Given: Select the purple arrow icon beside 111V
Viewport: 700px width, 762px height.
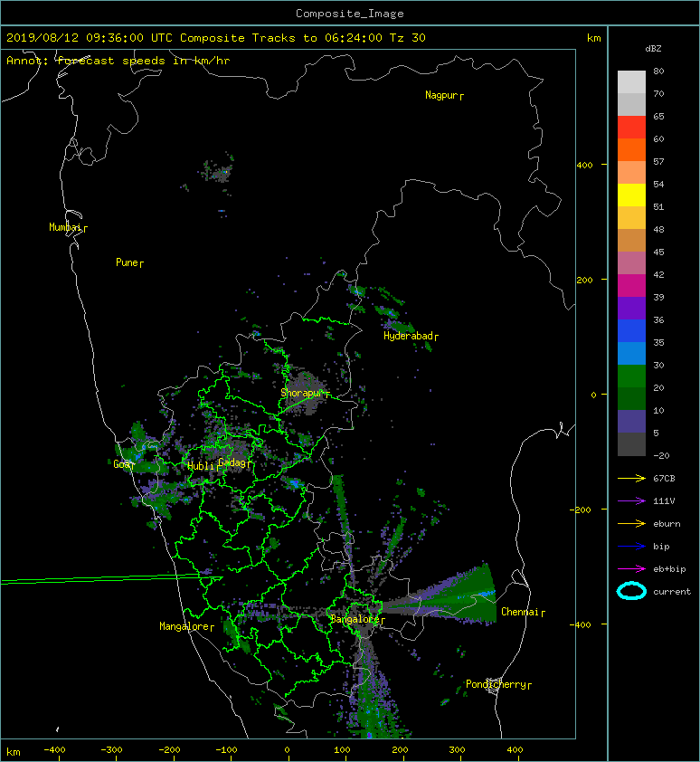Looking at the screenshot, I should coord(631,500).
